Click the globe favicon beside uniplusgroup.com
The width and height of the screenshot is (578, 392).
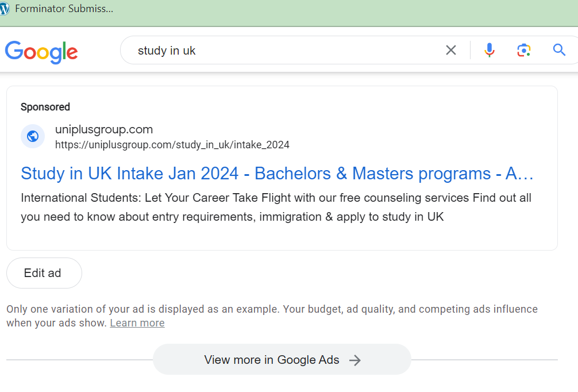point(33,136)
